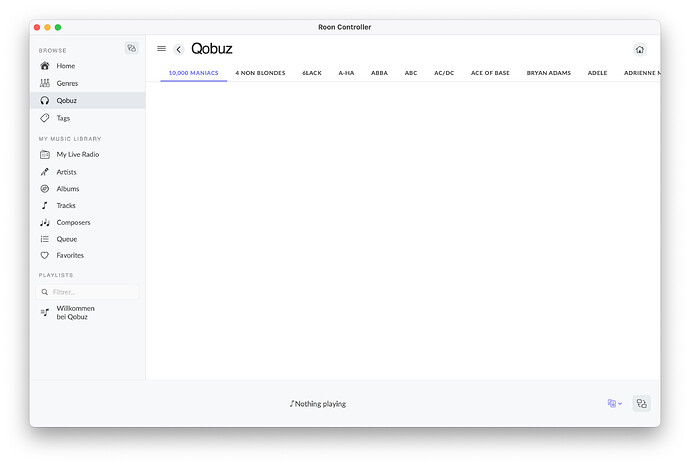Viewport: 690px width, 466px height.
Task: Click the zone transfer button bottom right
Action: (642, 403)
